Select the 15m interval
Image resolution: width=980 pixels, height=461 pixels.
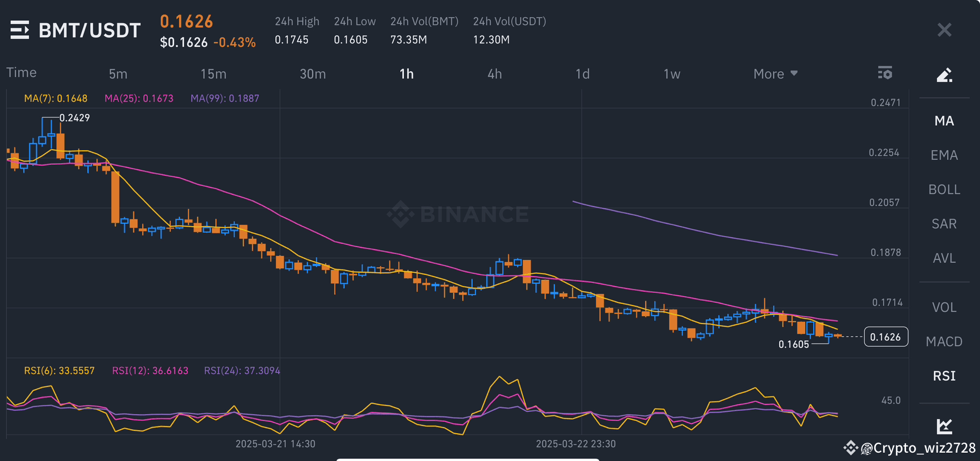click(x=214, y=74)
